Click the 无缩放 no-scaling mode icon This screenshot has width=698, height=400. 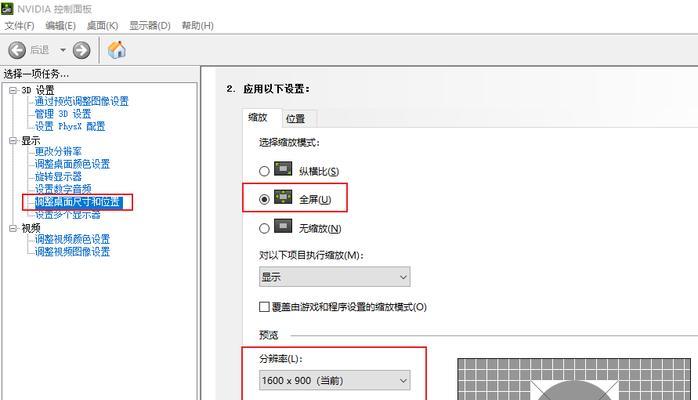(x=283, y=226)
